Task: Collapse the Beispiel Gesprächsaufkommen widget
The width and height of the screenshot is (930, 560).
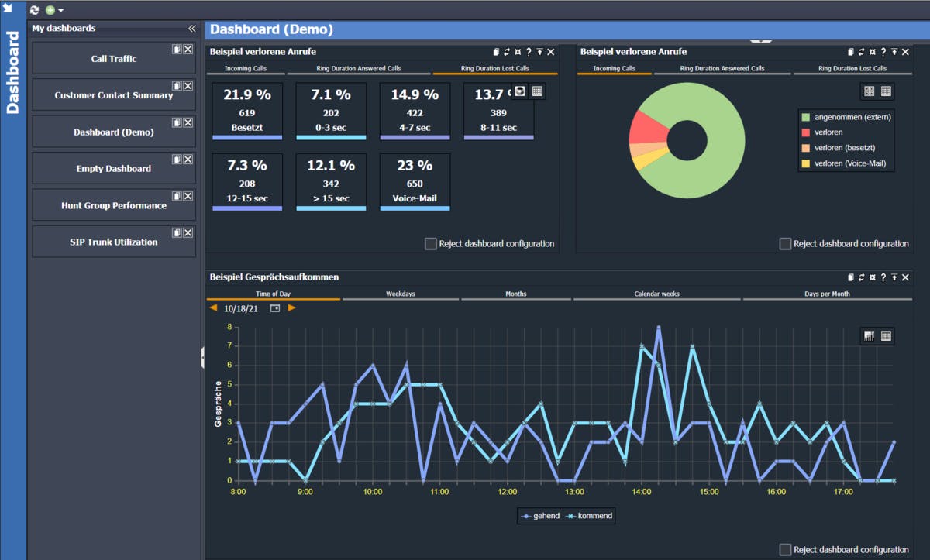Action: (894, 277)
